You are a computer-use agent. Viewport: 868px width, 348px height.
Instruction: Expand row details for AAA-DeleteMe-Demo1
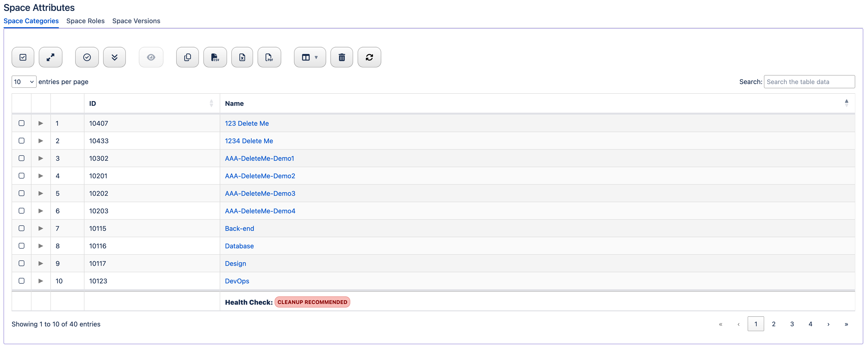tap(41, 158)
